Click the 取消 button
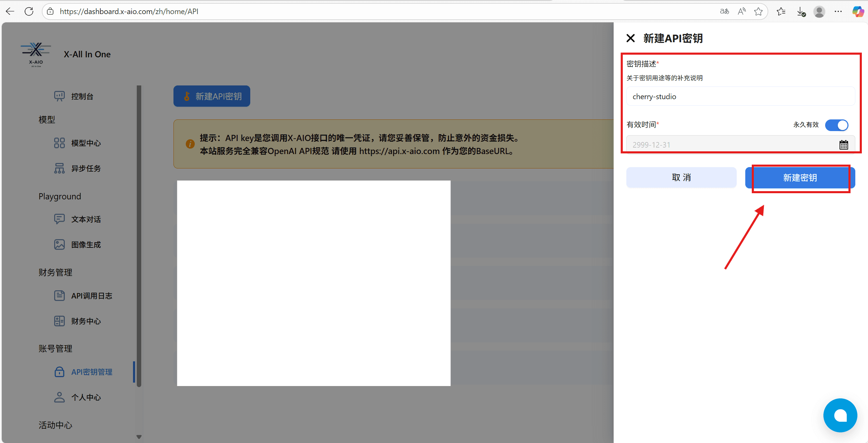 point(681,178)
